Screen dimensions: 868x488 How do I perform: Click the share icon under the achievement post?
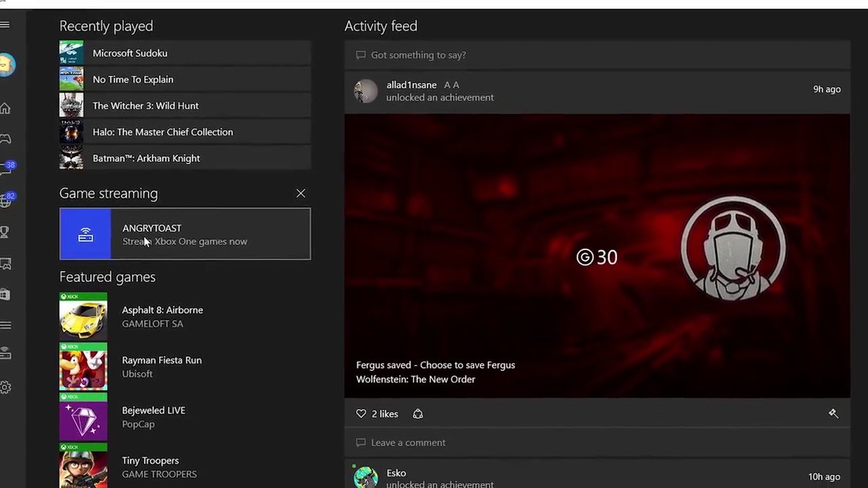(x=418, y=414)
